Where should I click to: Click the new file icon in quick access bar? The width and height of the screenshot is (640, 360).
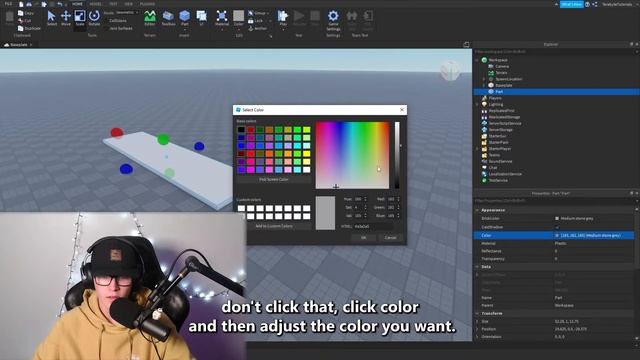21,4
